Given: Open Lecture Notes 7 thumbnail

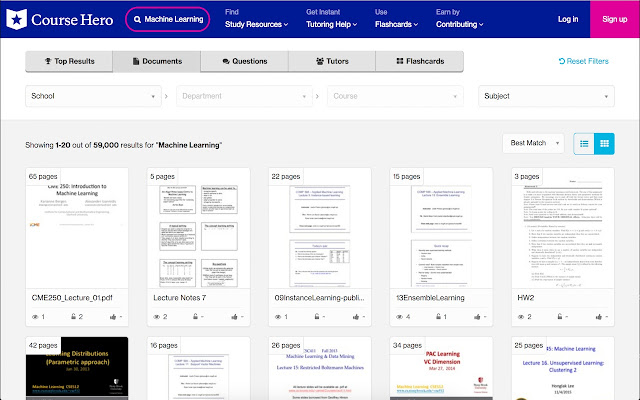Looking at the screenshot, I should tap(198, 228).
